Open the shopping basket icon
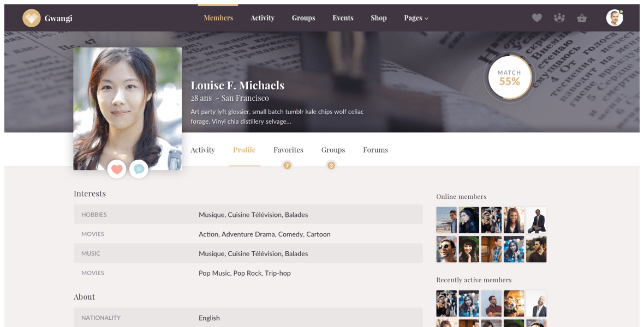This screenshot has height=327, width=644. (582, 18)
